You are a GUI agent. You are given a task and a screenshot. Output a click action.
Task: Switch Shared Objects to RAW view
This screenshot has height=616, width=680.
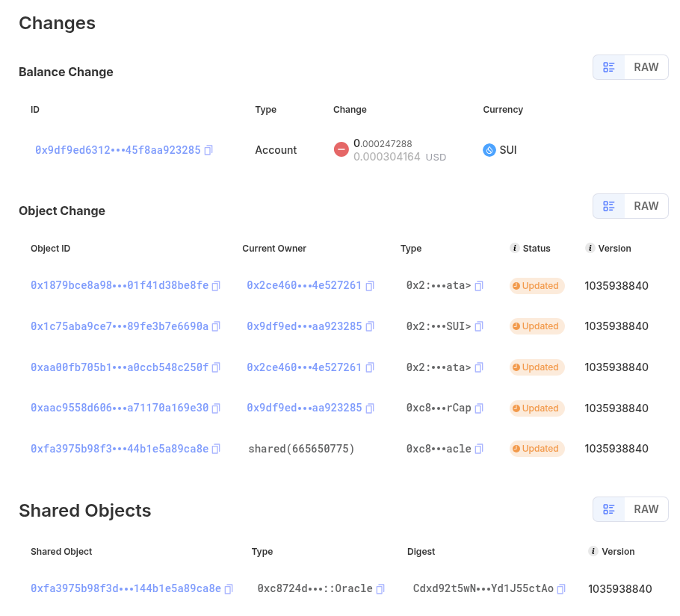coord(646,509)
